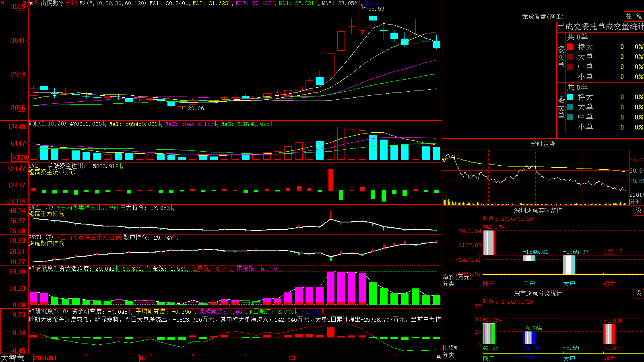The height and width of the screenshot is (362, 644).
Task: Click the 龙虎看盘(逐单) panel title
Action: tap(543, 16)
